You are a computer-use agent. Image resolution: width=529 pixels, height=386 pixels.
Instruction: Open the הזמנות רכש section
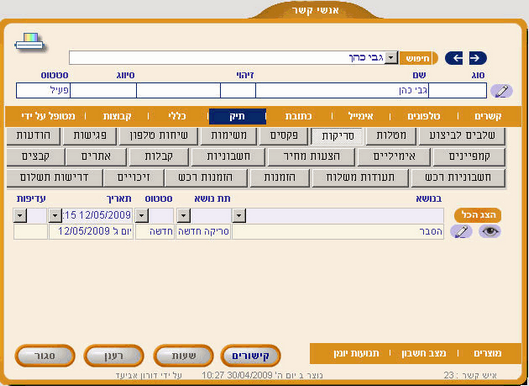tap(206, 178)
